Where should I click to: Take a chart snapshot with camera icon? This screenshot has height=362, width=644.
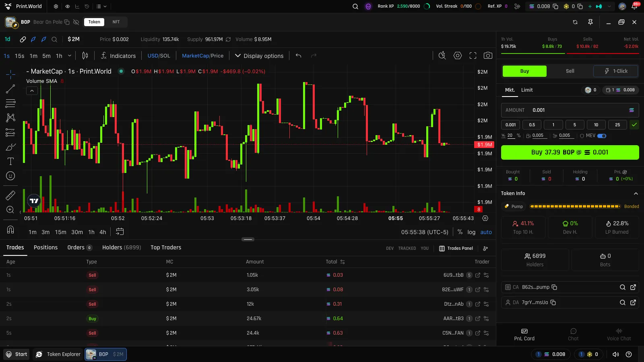coord(488,56)
